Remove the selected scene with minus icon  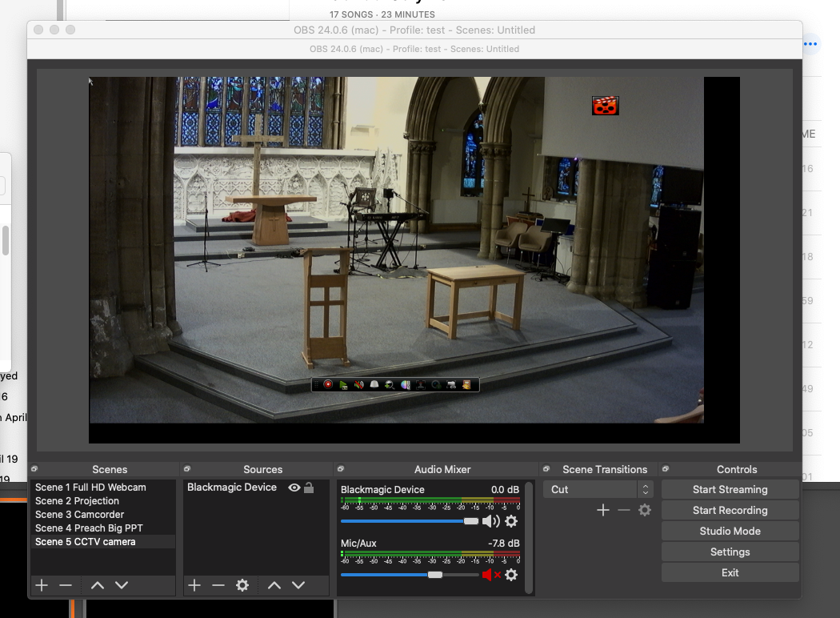pyautogui.click(x=66, y=585)
